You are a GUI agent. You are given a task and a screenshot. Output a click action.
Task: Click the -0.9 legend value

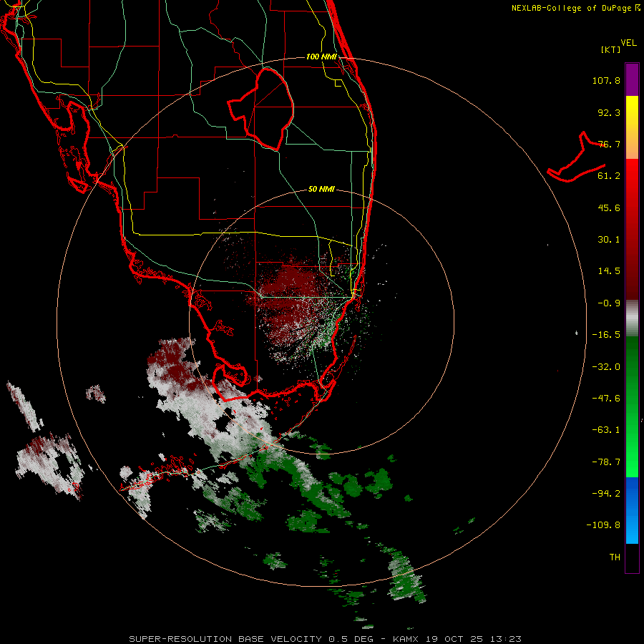(609, 303)
